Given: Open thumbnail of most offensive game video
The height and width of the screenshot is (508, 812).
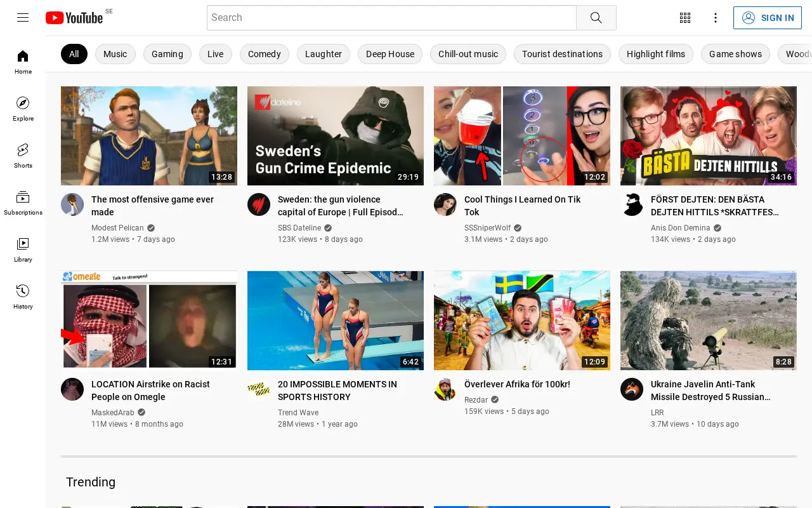Looking at the screenshot, I should (x=149, y=136).
